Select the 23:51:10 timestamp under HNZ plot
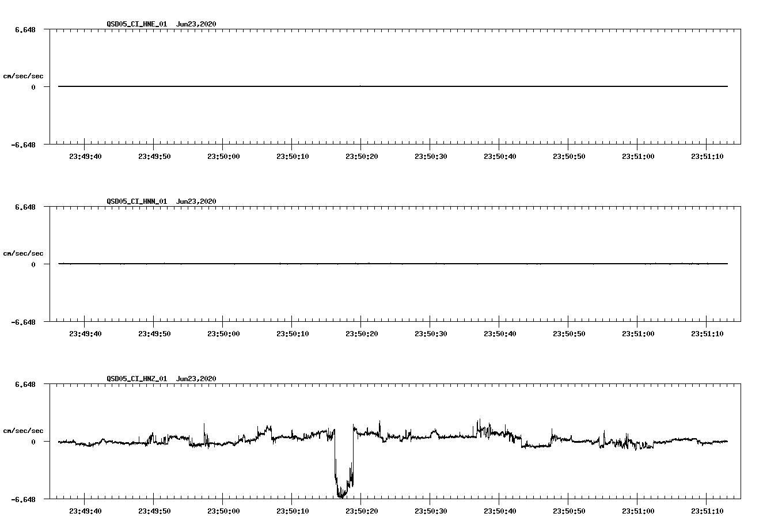 pyautogui.click(x=707, y=511)
